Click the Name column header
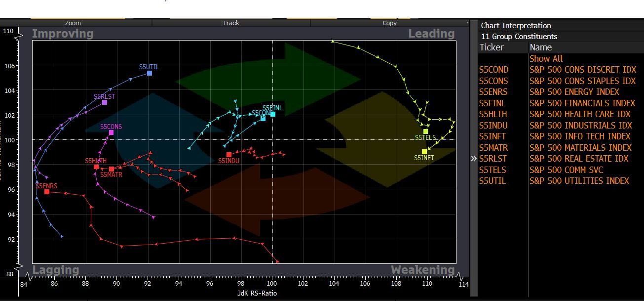Viewport: 644px width, 301px height. coord(540,47)
